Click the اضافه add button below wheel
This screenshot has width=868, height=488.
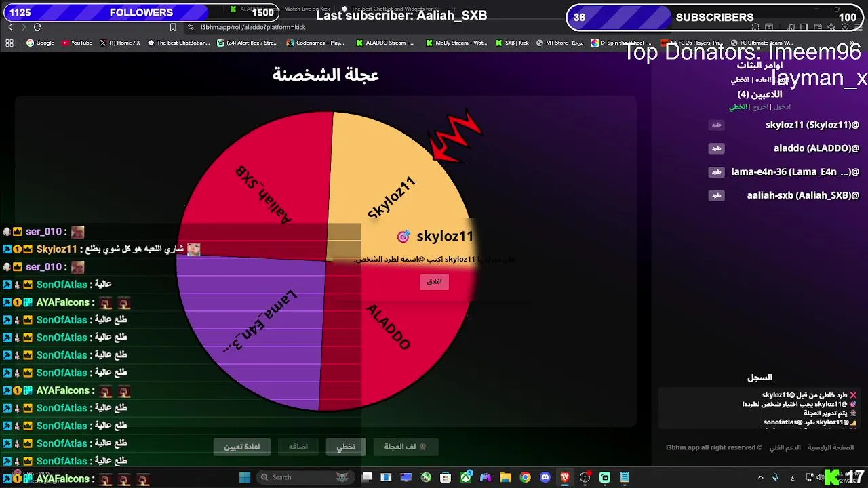coord(298,447)
